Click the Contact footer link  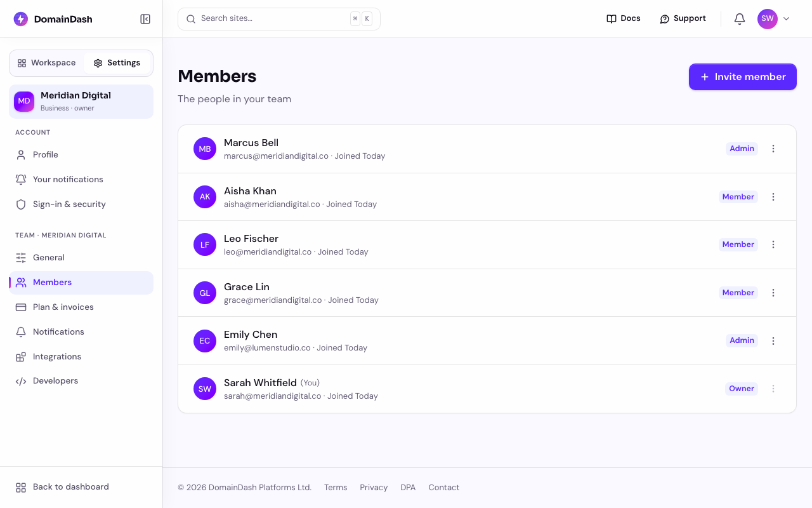coord(443,488)
